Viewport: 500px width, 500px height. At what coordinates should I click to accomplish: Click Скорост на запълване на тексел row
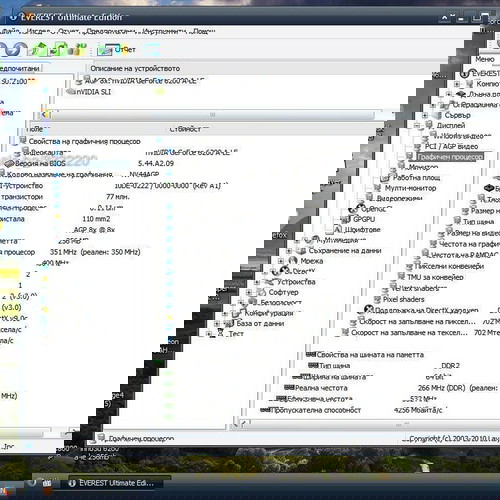[x=409, y=333]
